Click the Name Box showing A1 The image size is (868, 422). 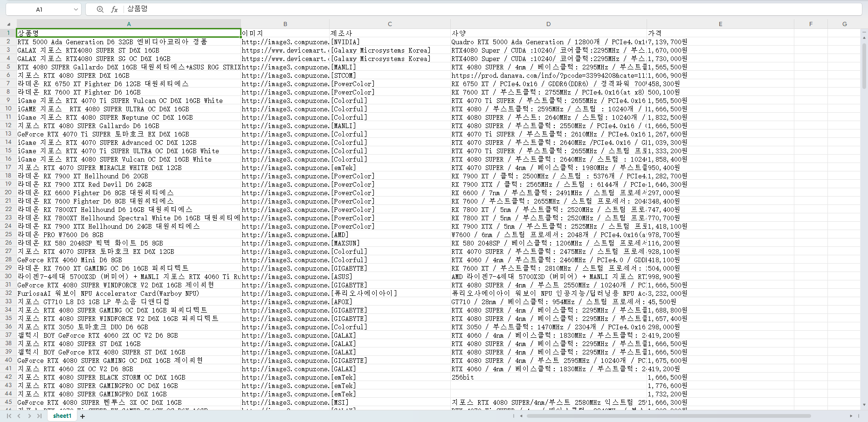39,9
